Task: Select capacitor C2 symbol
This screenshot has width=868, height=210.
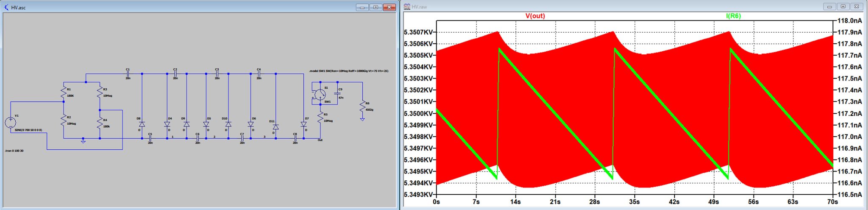Action: point(175,74)
